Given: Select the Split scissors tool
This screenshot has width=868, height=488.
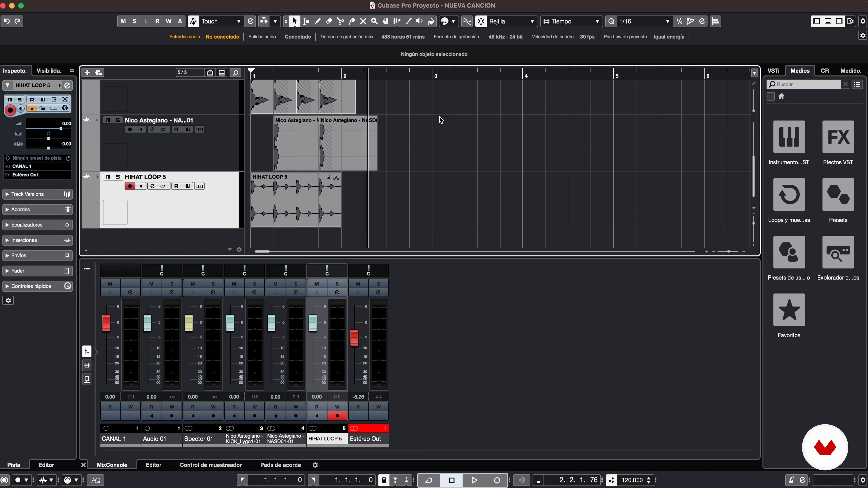Looking at the screenshot, I should click(340, 21).
